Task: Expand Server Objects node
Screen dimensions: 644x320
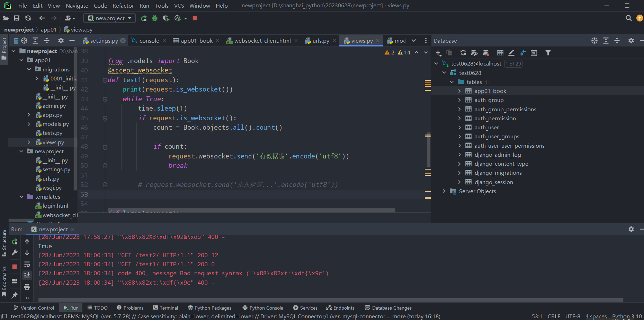Action: pos(444,191)
